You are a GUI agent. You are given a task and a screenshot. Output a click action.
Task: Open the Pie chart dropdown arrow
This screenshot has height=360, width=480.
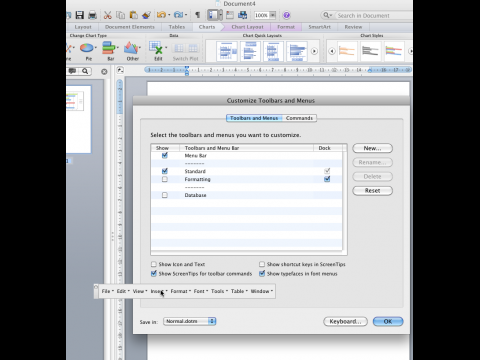(x=96, y=48)
